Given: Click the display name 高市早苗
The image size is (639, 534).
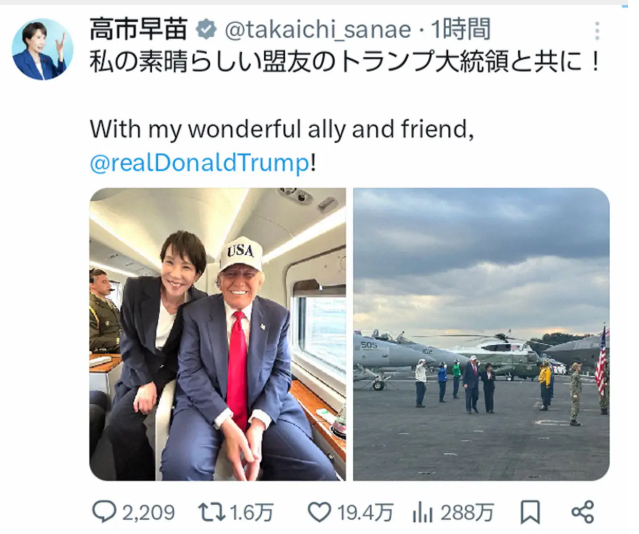Looking at the screenshot, I should pos(139,29).
